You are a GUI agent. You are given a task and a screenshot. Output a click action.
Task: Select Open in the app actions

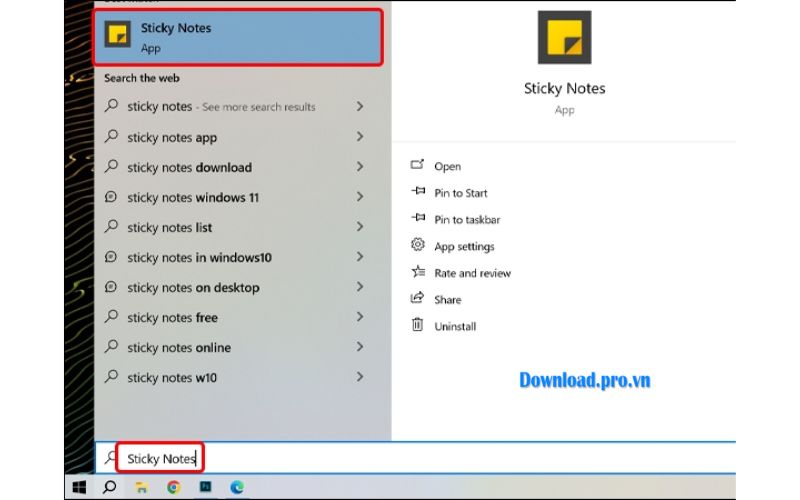[447, 167]
